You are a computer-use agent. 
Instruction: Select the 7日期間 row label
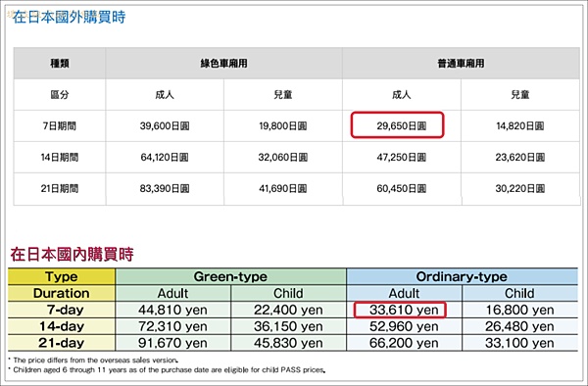60,126
